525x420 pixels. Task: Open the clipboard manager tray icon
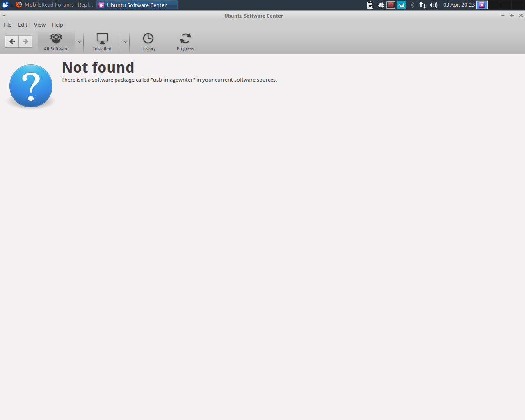click(370, 5)
